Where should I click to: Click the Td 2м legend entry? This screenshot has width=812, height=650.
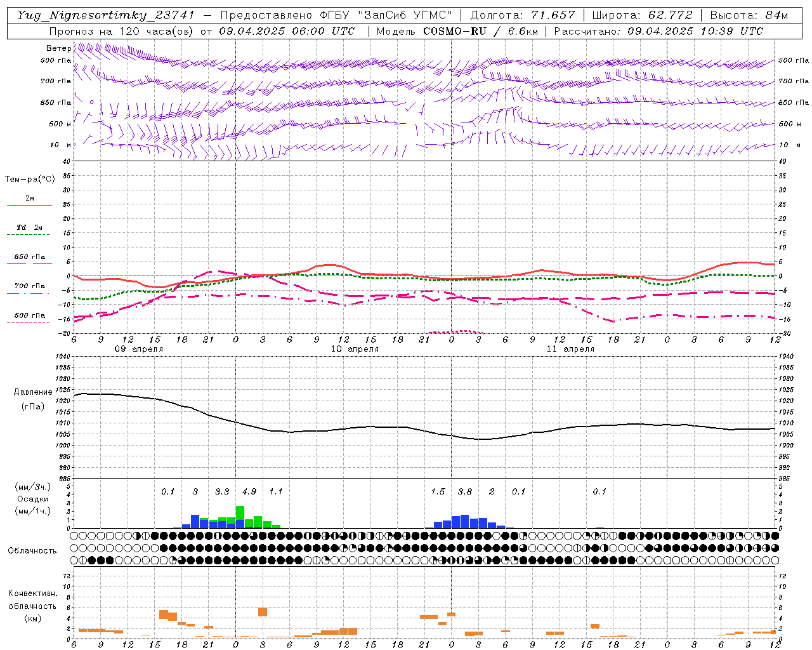pos(29,227)
